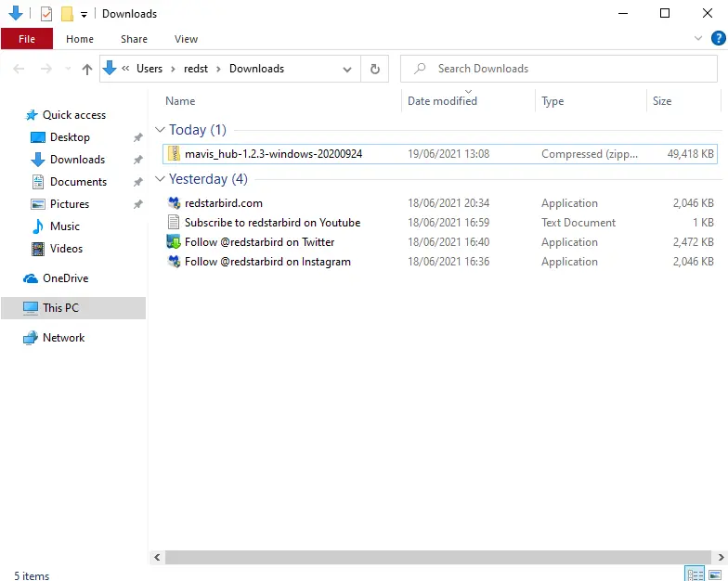Open Documents in the navigation pane
Screen dimensions: 728x581
click(78, 182)
